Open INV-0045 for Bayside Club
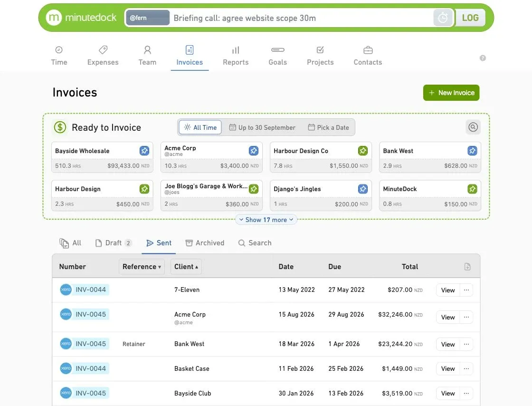 click(x=91, y=393)
